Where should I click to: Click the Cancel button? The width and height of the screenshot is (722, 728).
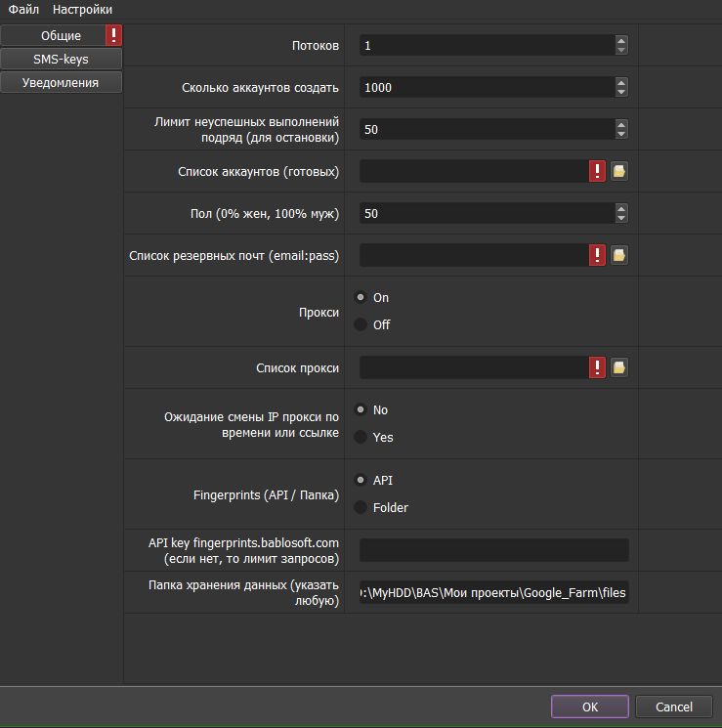click(x=674, y=707)
